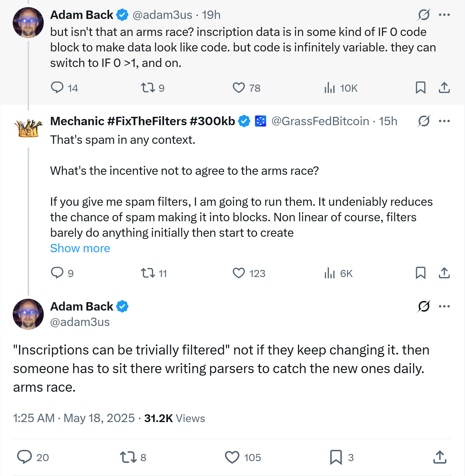Bookmark Adam Back's first tweet
This screenshot has height=476, width=465.
click(420, 88)
